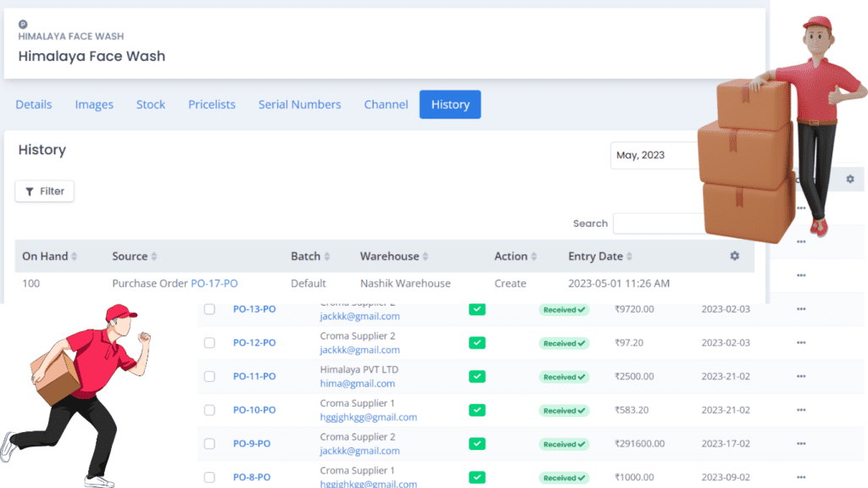Click the amount ₹9720.00
Screen dimensions: 868x488
634,309
